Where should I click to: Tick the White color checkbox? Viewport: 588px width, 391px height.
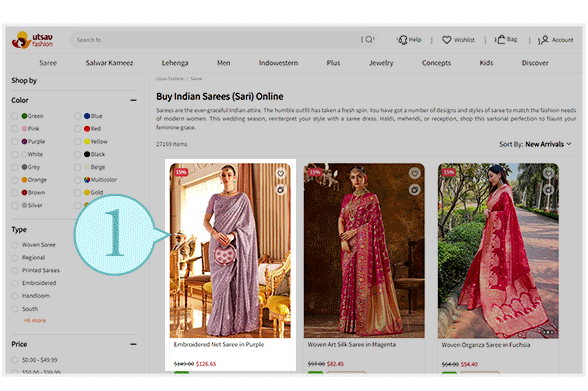pos(15,154)
